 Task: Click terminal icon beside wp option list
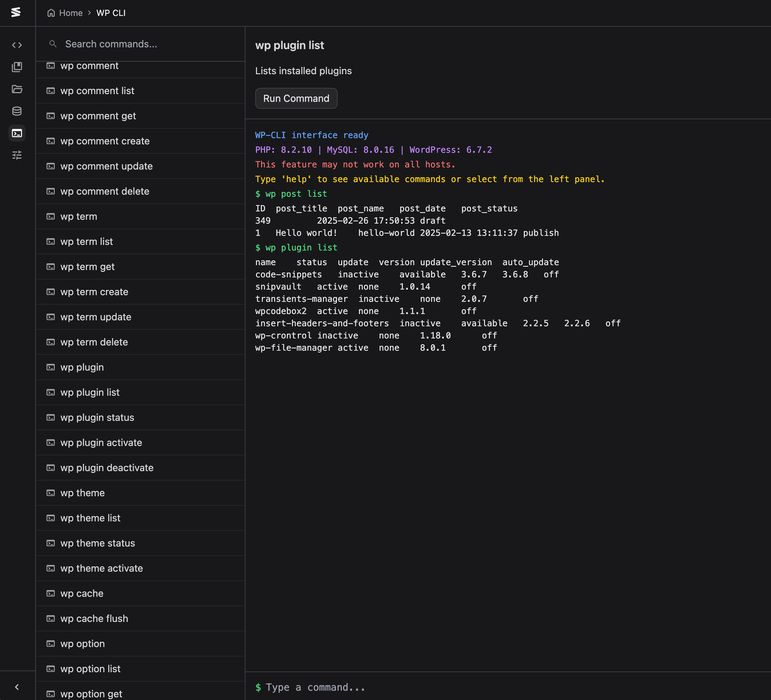coord(51,669)
